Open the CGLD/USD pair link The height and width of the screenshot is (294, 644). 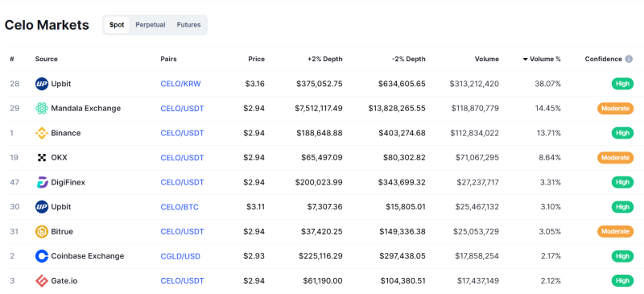click(x=180, y=256)
